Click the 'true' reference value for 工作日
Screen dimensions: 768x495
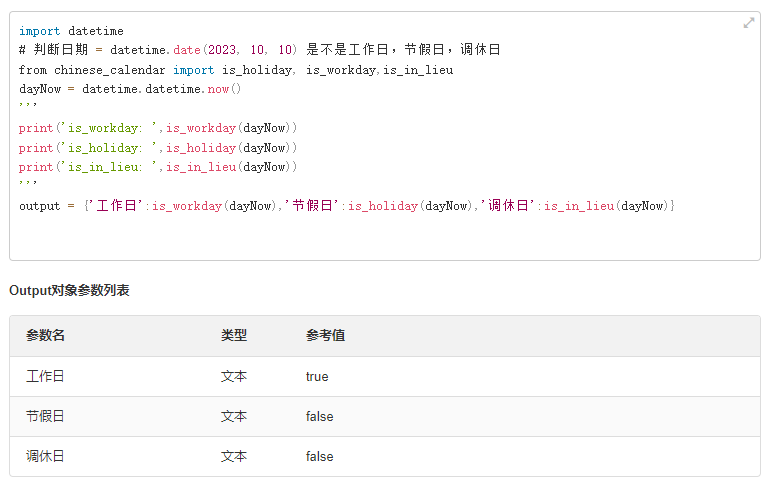317,377
